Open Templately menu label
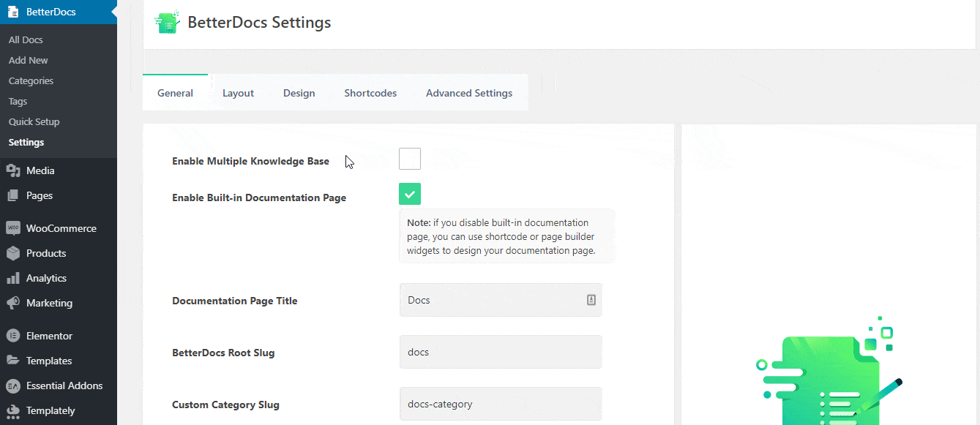This screenshot has width=980, height=425. click(x=51, y=410)
